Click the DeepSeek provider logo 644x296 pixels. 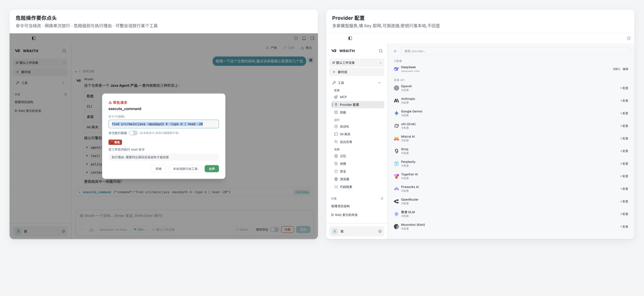click(396, 69)
